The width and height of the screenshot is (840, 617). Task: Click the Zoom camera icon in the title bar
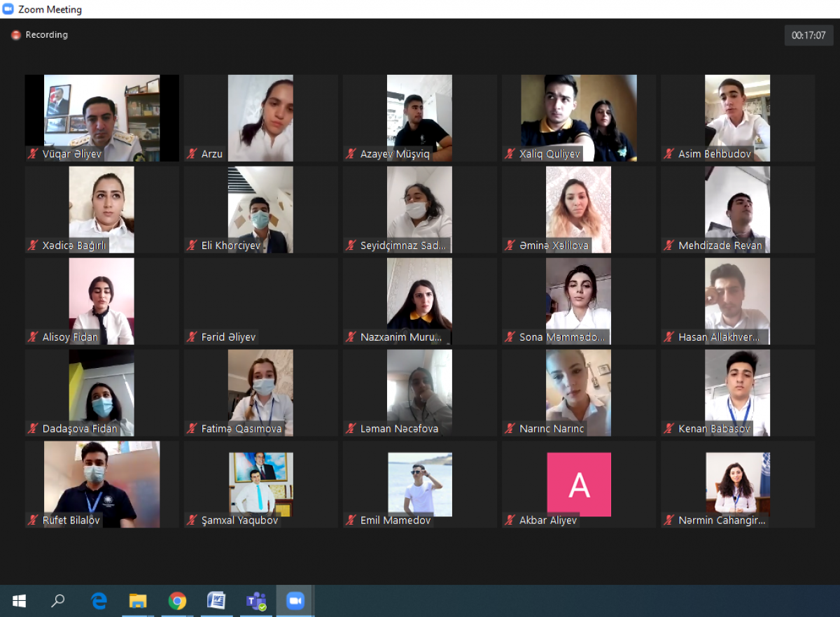coord(8,9)
